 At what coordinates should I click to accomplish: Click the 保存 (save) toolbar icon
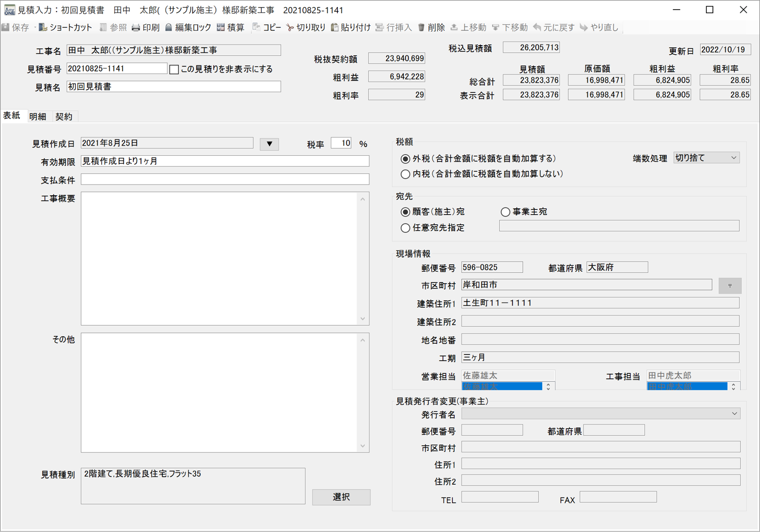[6, 27]
